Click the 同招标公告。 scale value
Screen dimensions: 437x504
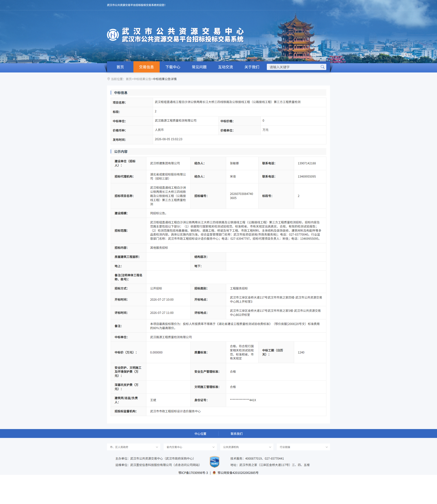pos(159,213)
